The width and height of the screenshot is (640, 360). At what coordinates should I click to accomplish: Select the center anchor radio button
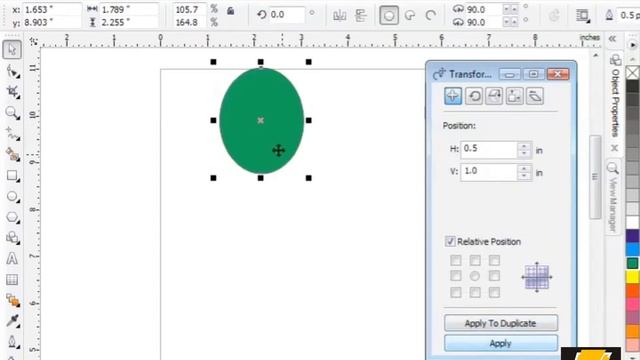[475, 276]
